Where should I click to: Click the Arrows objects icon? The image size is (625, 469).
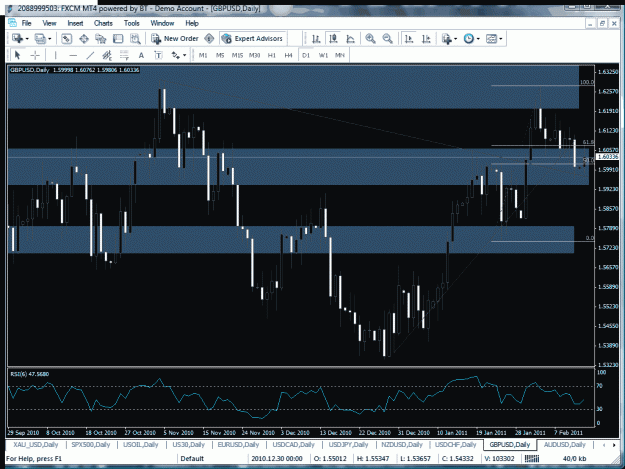[175, 55]
